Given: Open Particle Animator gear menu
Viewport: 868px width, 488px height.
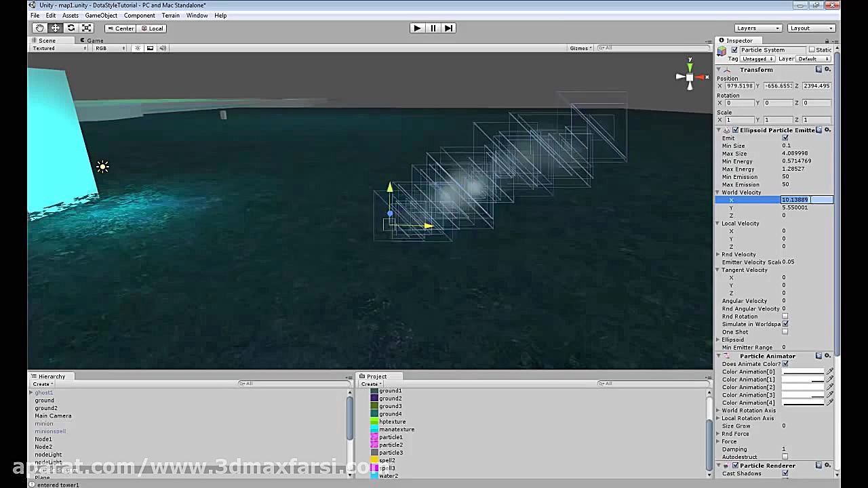Looking at the screenshot, I should [828, 356].
